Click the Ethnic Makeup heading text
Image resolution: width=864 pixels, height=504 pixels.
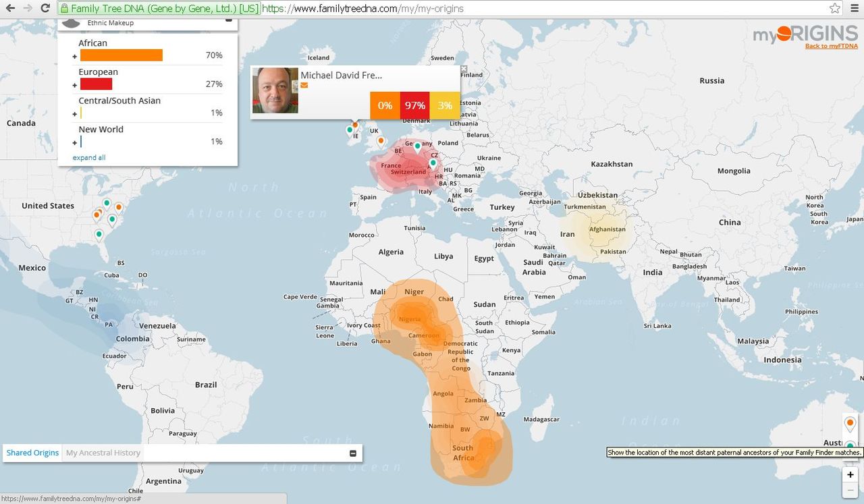[x=111, y=23]
